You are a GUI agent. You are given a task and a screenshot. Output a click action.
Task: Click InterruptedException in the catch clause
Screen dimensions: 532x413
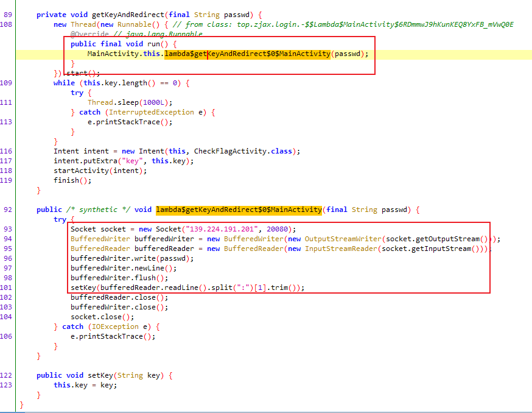[152, 112]
